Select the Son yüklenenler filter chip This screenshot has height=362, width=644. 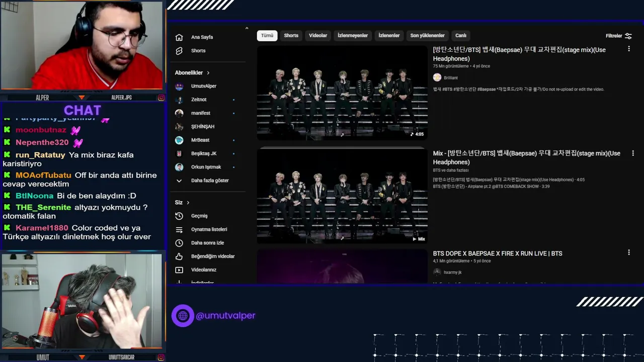pos(428,36)
